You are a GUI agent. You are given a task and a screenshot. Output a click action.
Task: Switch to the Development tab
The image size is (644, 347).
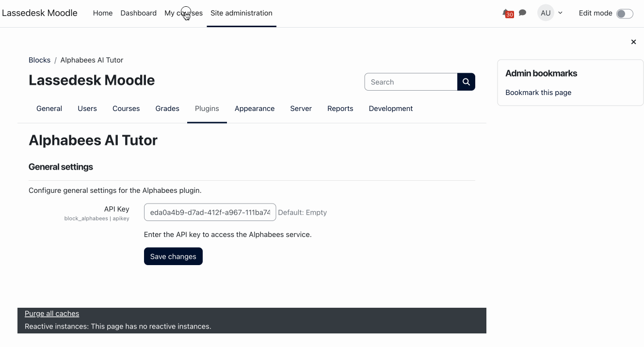pyautogui.click(x=391, y=109)
